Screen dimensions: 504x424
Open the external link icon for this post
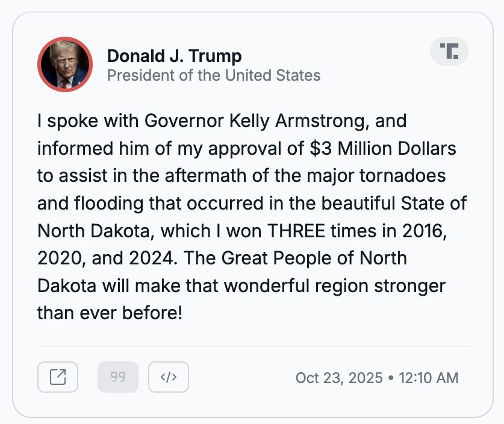[x=58, y=377]
